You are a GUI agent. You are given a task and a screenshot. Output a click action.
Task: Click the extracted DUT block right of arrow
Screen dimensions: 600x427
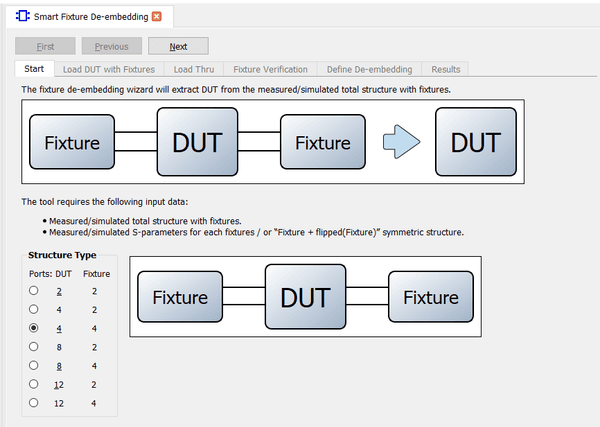[x=475, y=142]
